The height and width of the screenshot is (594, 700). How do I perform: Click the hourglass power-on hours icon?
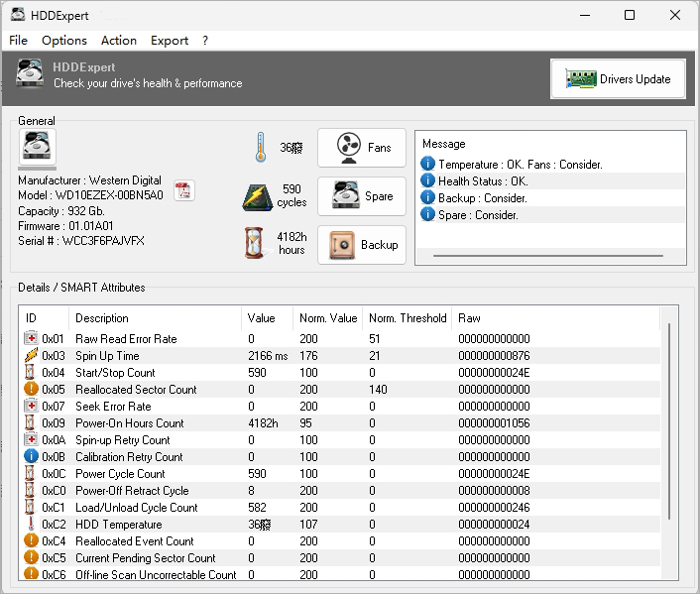pyautogui.click(x=256, y=244)
